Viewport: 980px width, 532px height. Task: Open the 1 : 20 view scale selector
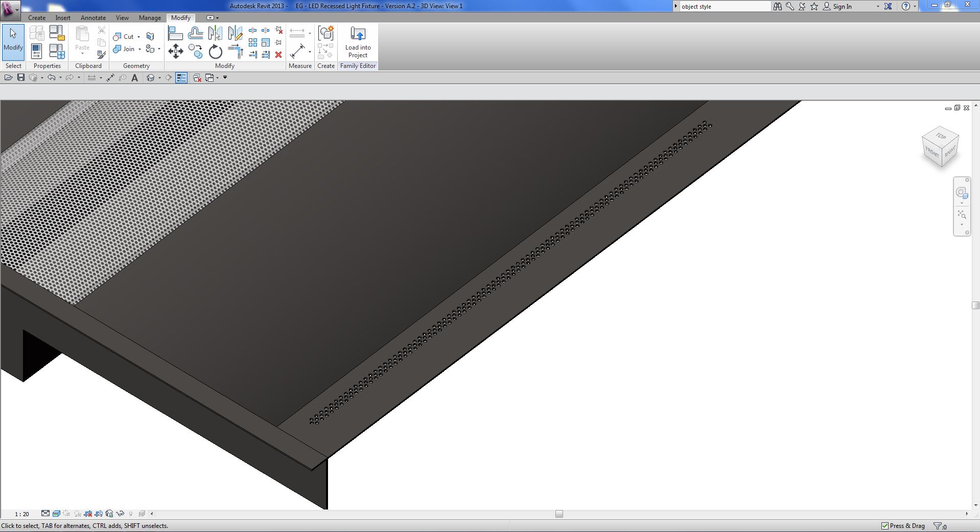[x=22, y=514]
